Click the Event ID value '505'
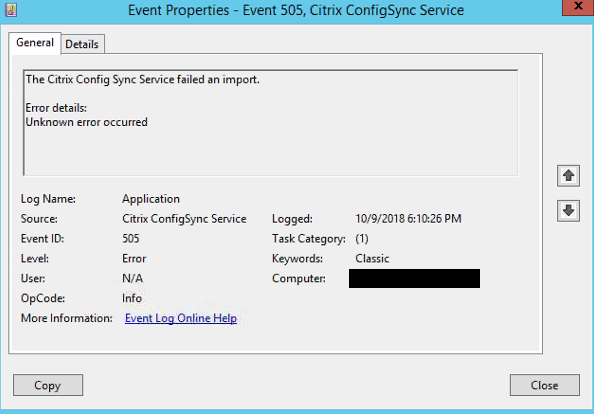Screen dimensions: 594x417 (131, 239)
